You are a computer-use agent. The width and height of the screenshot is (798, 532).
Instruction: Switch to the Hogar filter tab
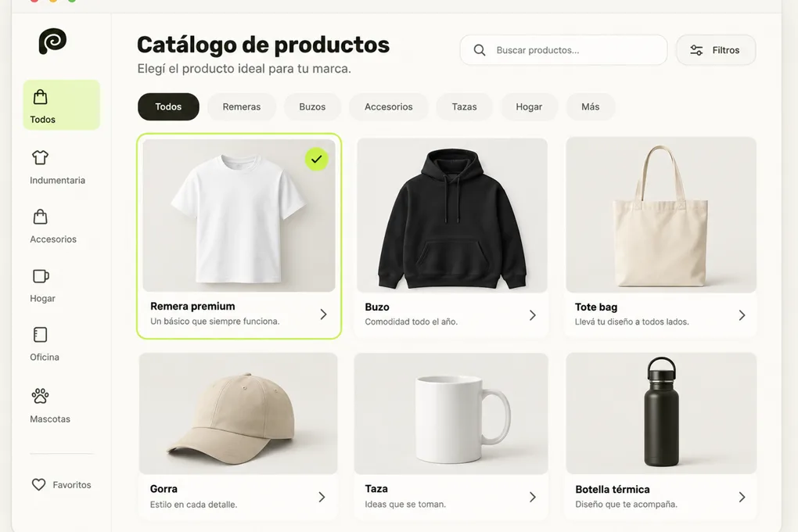[529, 107]
